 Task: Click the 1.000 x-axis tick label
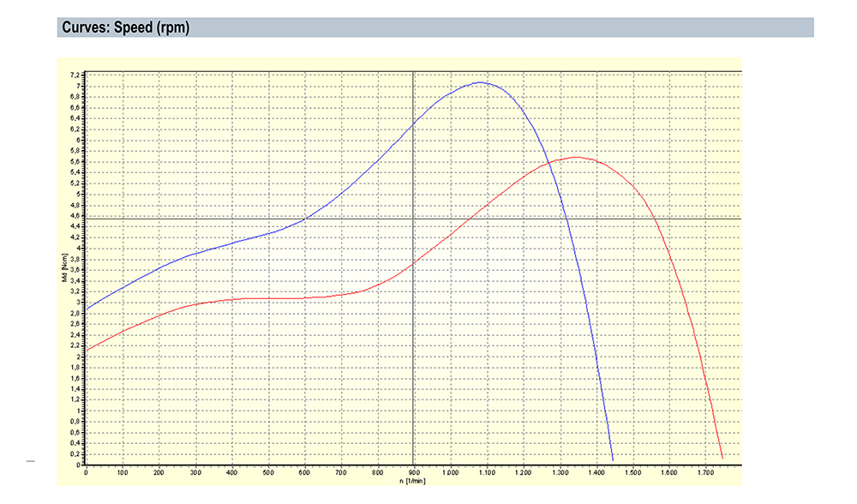tap(450, 472)
